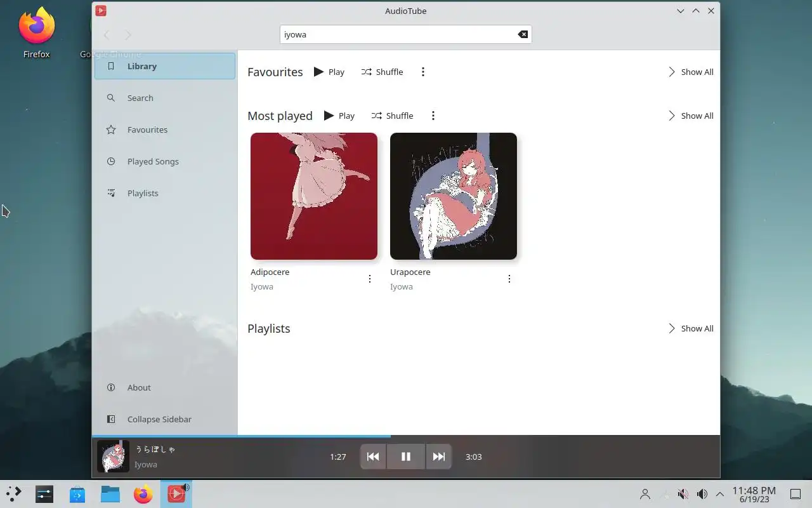
Task: Click the now-playing album thumbnail
Action: tap(113, 457)
